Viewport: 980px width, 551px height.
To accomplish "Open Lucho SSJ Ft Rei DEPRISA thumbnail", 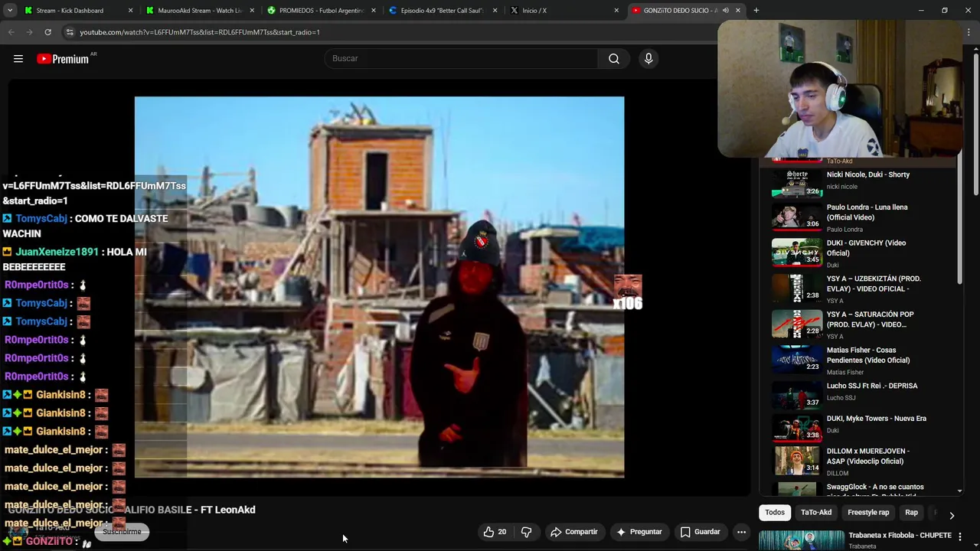I will coord(796,395).
